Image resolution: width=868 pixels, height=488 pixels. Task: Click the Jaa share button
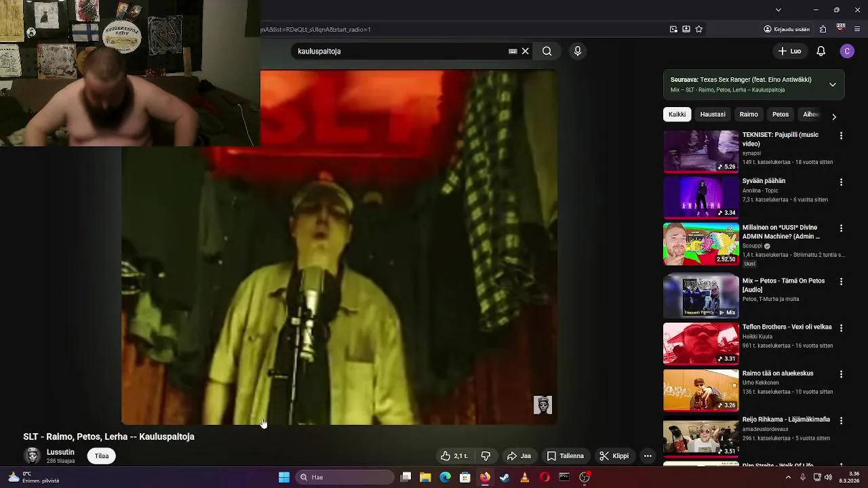[x=519, y=456]
